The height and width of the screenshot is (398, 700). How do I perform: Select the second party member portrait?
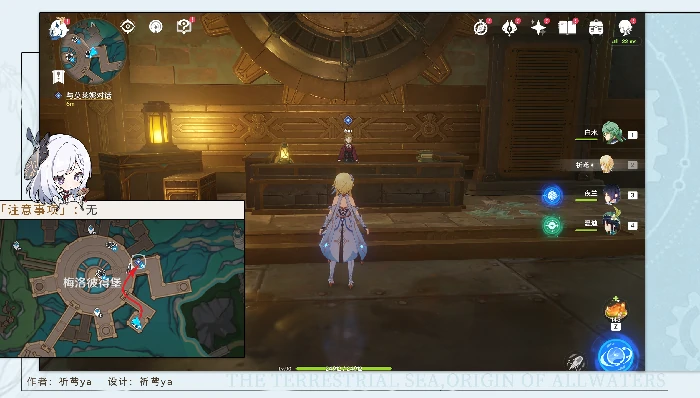pos(606,164)
